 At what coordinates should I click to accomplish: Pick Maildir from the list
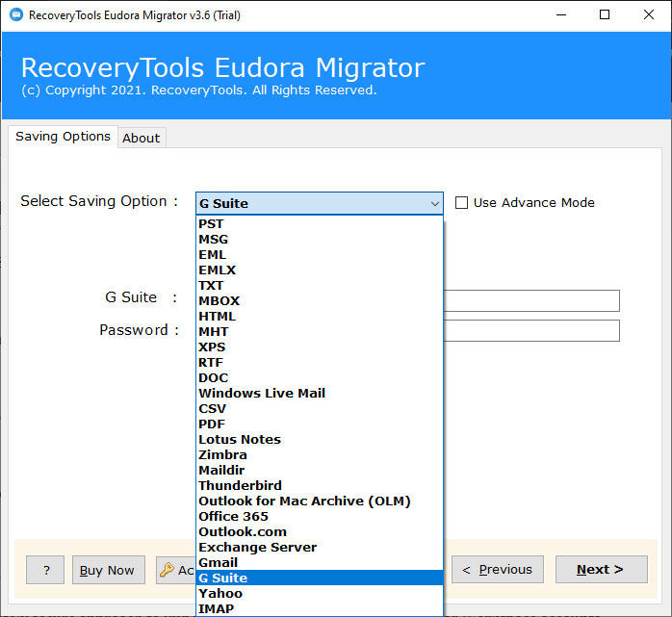click(320, 471)
